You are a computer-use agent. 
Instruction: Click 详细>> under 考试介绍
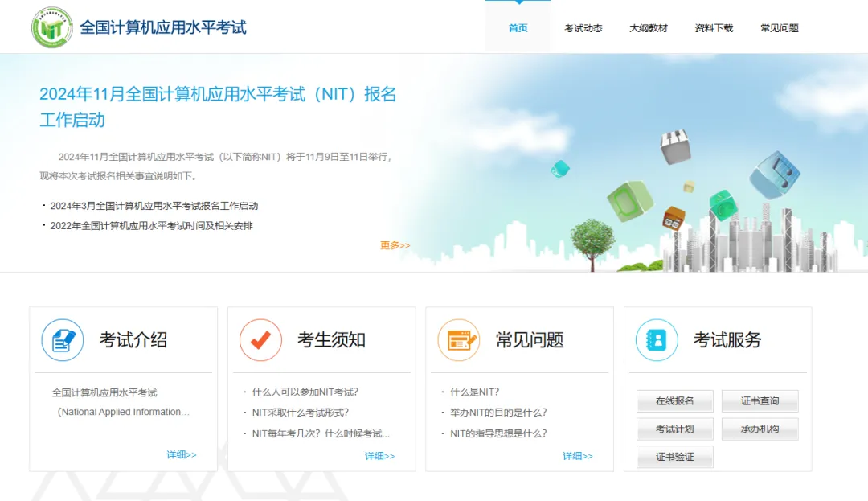(182, 454)
